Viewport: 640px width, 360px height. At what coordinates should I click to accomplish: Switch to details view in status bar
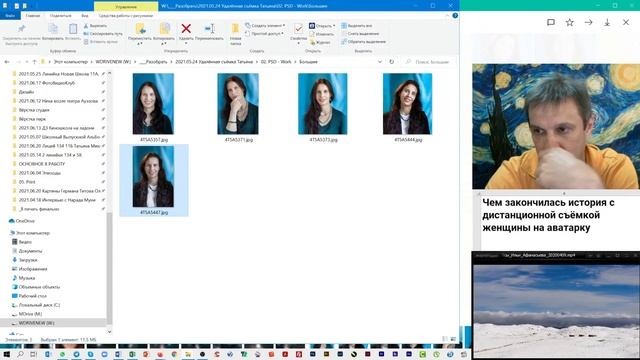point(445,339)
